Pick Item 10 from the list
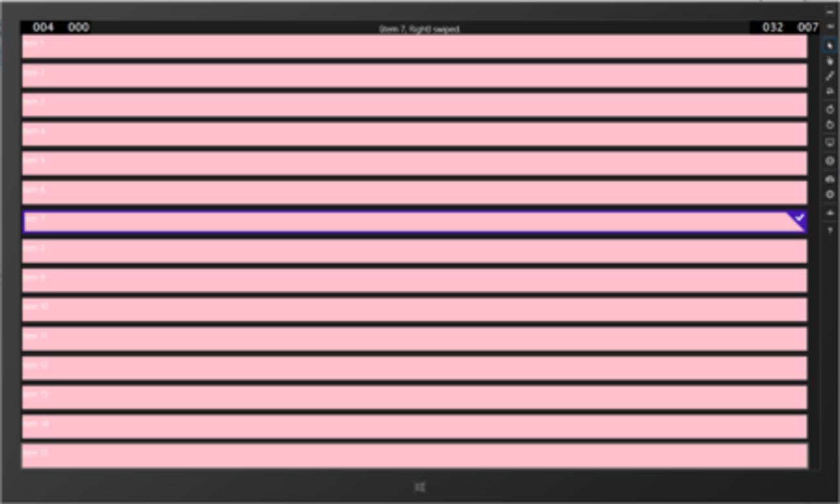 (x=414, y=310)
